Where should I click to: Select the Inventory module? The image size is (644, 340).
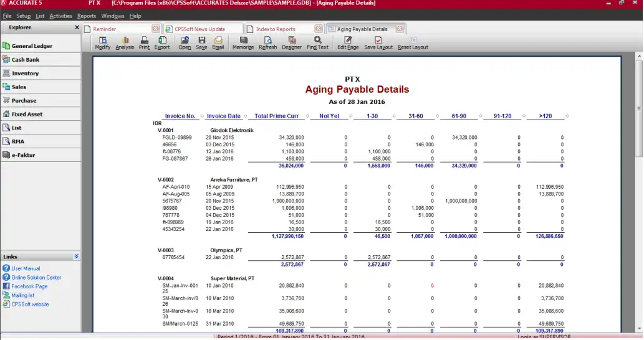pyautogui.click(x=41, y=73)
